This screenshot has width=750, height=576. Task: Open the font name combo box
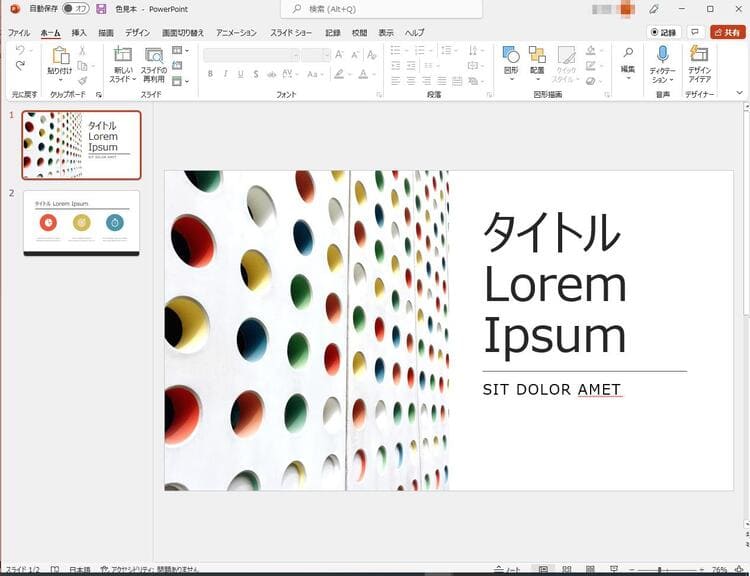(252, 55)
